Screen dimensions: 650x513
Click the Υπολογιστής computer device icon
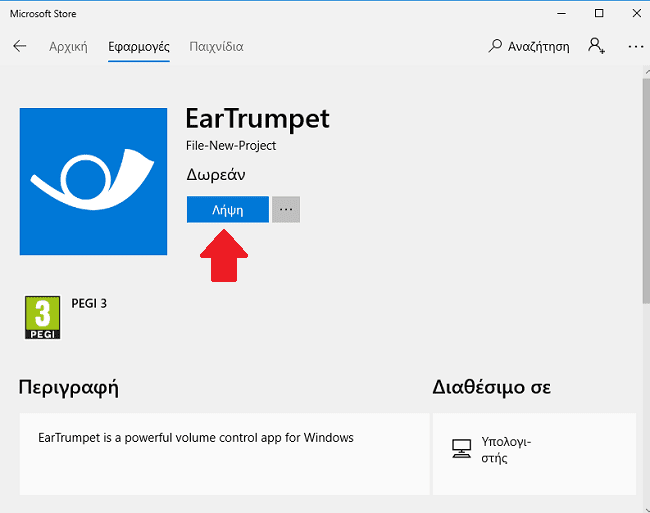461,449
